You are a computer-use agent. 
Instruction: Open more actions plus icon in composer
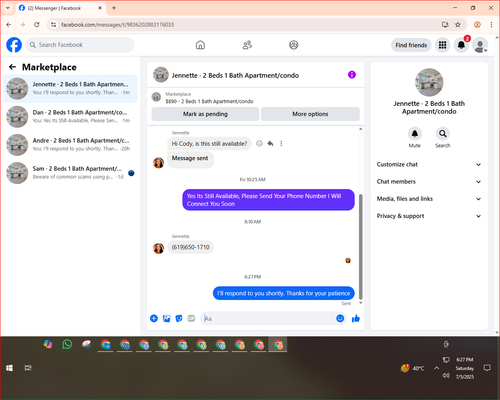pos(154,318)
